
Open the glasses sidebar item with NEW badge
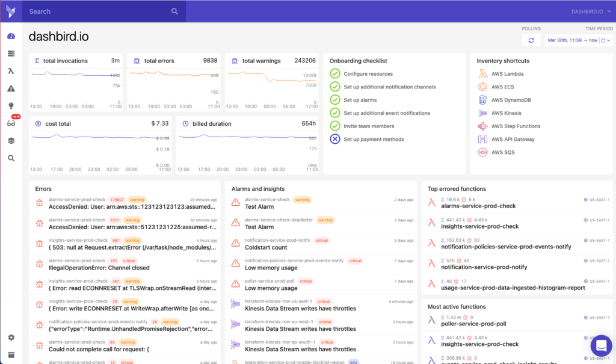11,123
